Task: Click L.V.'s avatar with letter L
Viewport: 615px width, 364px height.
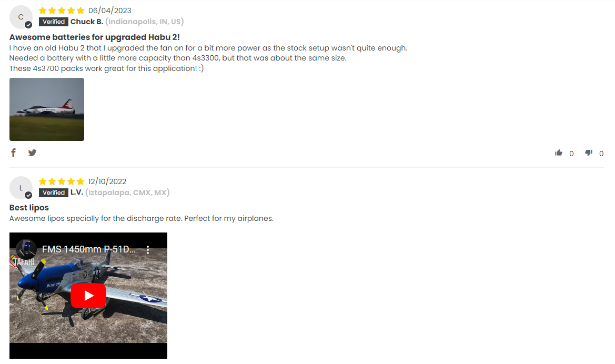Action: (21, 188)
